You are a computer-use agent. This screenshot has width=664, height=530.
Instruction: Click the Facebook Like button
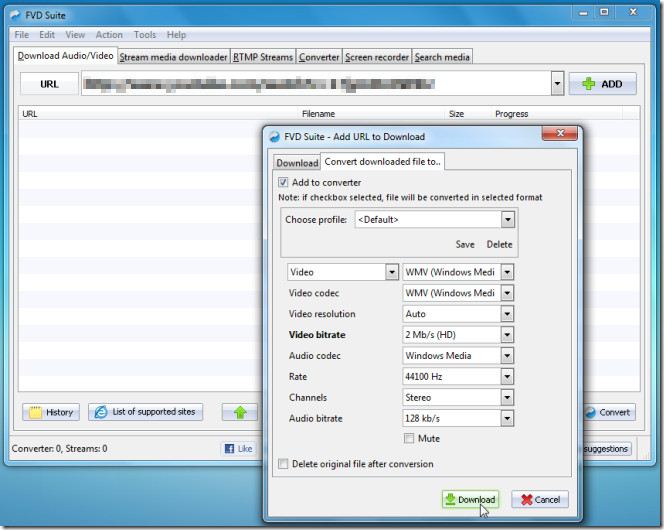click(x=238, y=449)
